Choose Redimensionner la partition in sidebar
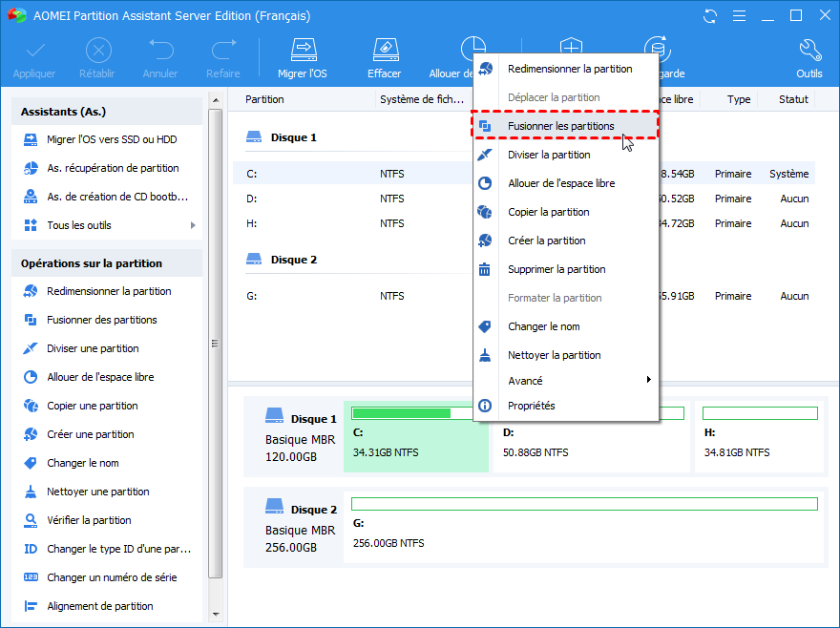The image size is (840, 628). pyautogui.click(x=107, y=291)
